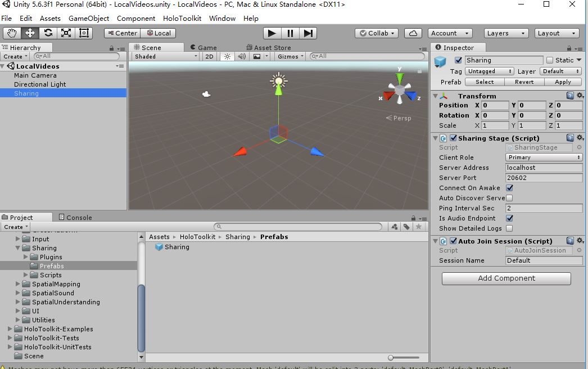This screenshot has width=588, height=369.
Task: Click Hierarchy panel lock icon
Action: tap(111, 48)
